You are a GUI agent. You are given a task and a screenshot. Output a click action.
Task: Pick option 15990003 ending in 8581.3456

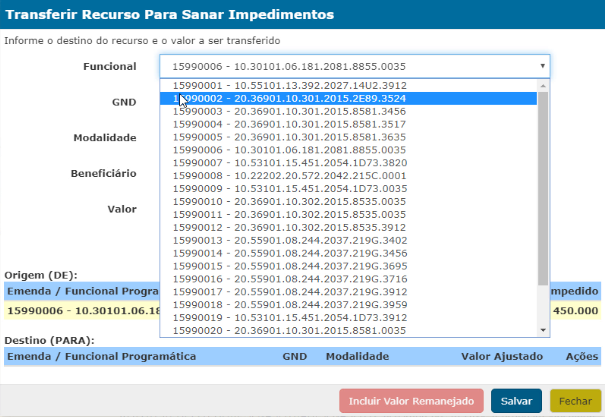(x=288, y=112)
